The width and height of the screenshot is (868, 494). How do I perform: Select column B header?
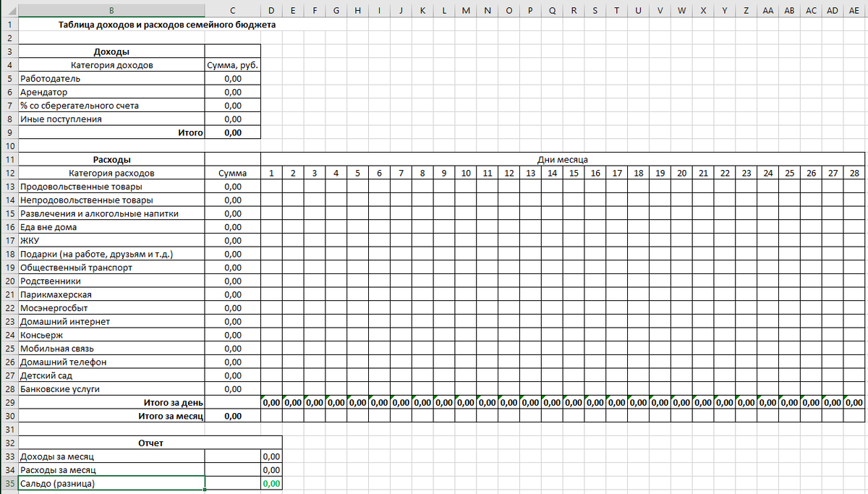pos(111,10)
